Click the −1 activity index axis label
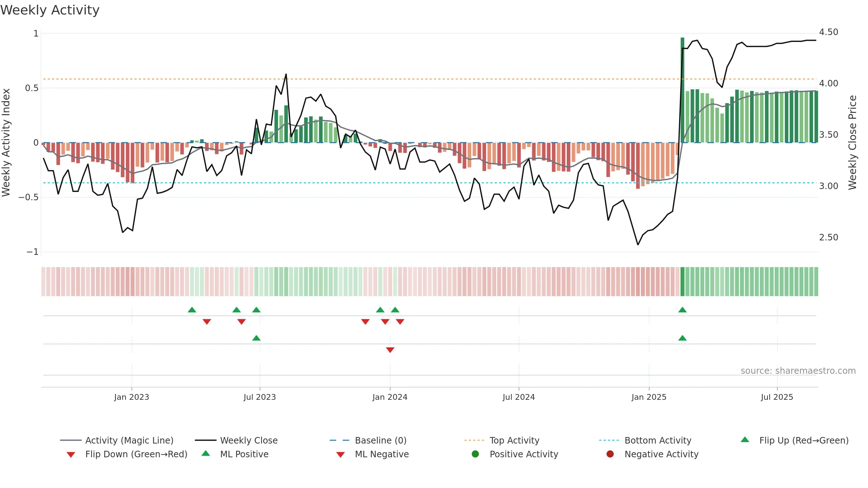Image resolution: width=868 pixels, height=488 pixels. [33, 252]
